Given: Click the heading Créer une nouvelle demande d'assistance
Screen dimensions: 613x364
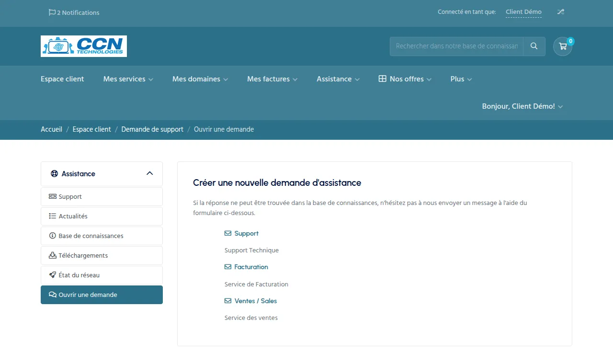Looking at the screenshot, I should [277, 183].
